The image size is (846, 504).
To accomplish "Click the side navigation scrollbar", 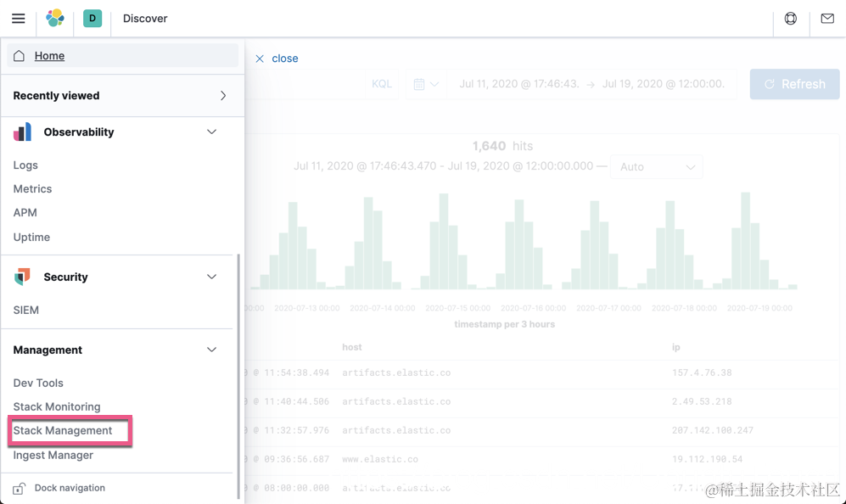I will click(x=238, y=376).
